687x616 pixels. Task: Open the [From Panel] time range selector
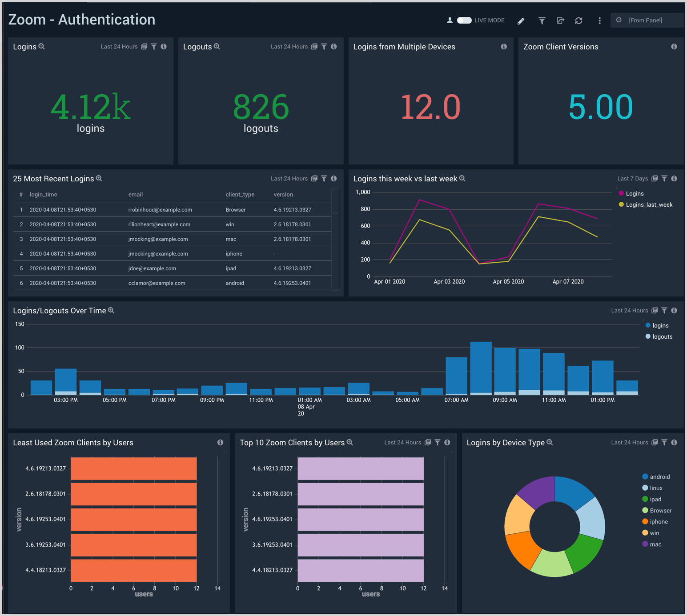(647, 20)
